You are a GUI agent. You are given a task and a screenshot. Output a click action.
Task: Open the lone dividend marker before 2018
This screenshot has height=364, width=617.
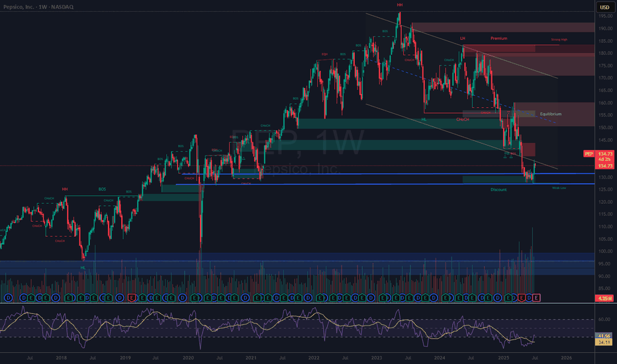click(x=56, y=298)
